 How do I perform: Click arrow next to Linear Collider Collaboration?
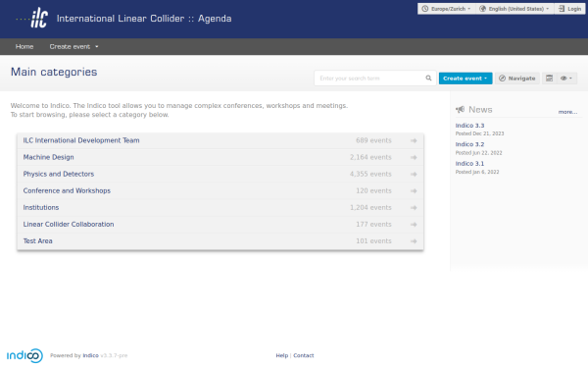(x=414, y=224)
